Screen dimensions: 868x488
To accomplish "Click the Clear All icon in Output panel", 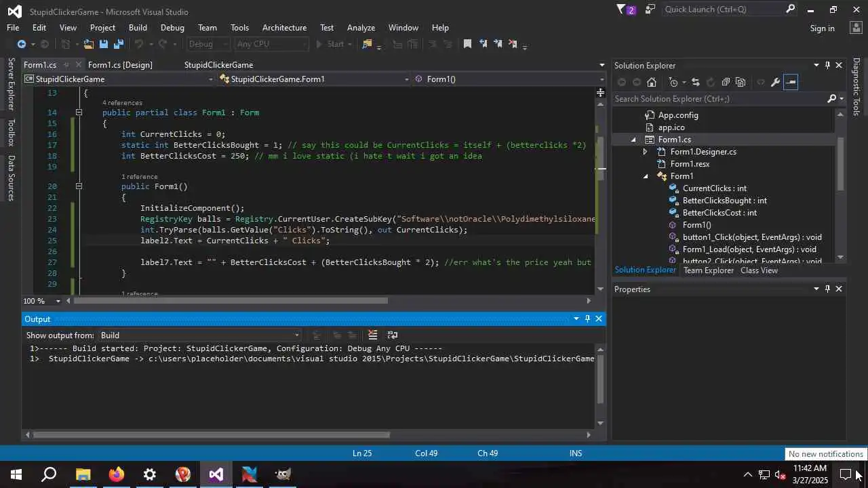I will (372, 335).
